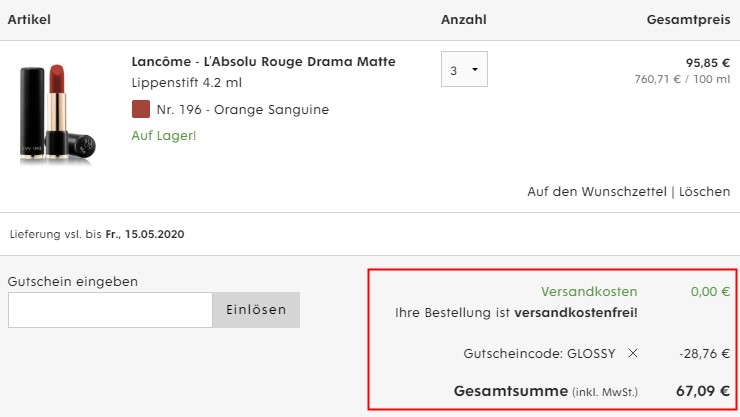Click the Orange Sanguine color swatch
Viewport: 740px width, 417px height.
point(141,109)
